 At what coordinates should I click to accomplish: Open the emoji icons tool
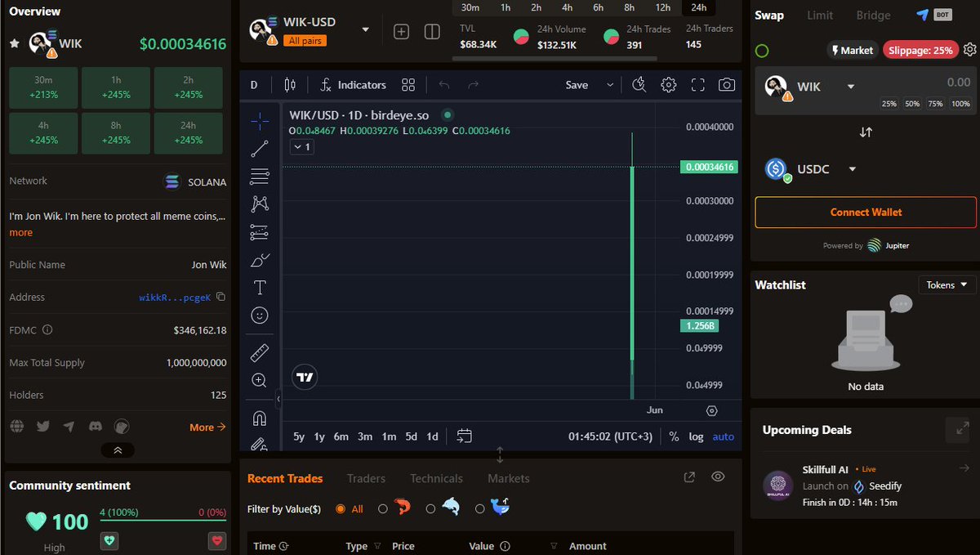coord(260,315)
